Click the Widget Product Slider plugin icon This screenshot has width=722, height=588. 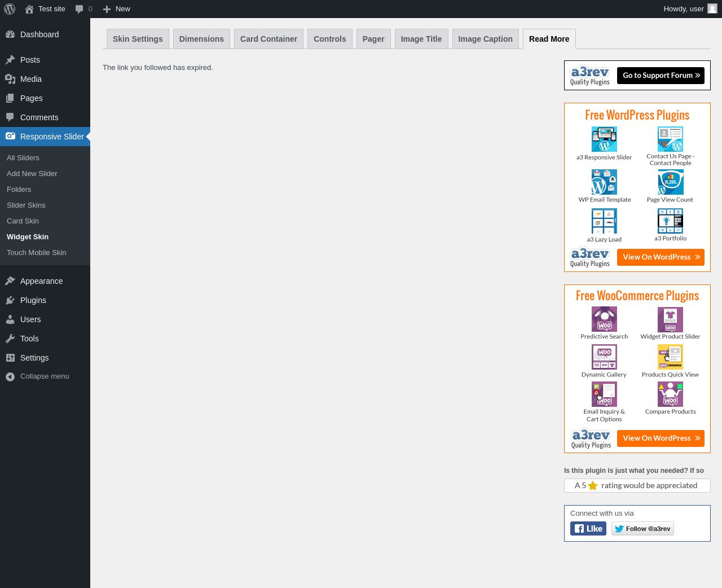[x=670, y=319]
